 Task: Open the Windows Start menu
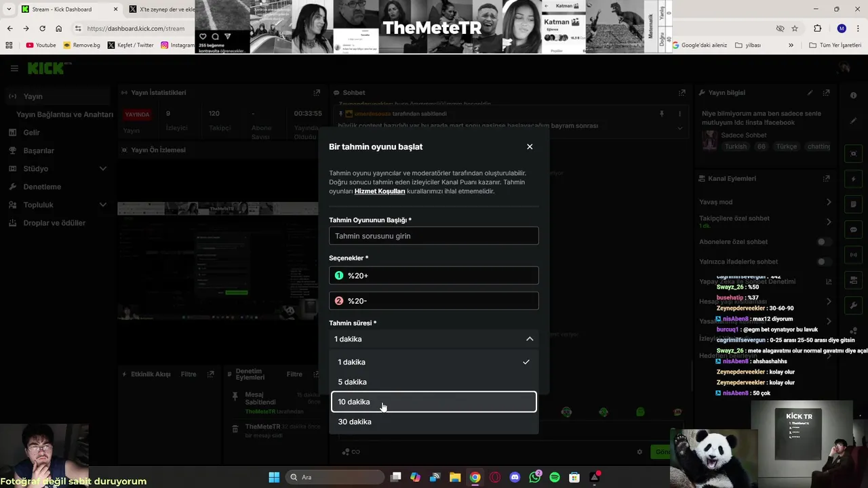point(274,477)
